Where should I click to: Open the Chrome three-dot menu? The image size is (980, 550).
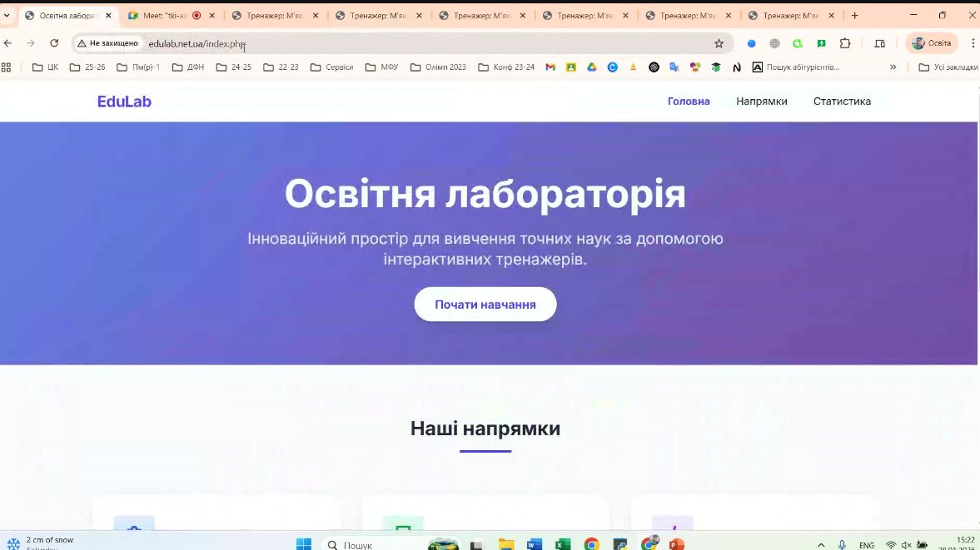pos(973,43)
